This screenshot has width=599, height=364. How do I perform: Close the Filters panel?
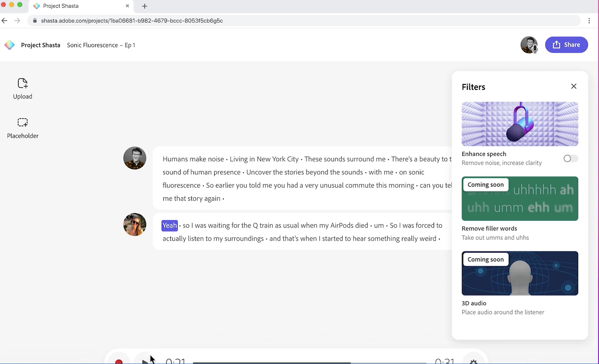point(574,86)
